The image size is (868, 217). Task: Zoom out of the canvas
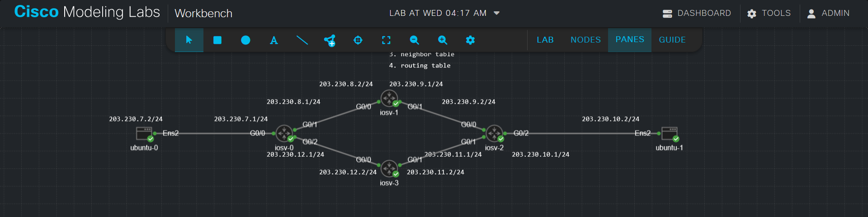[x=414, y=40]
